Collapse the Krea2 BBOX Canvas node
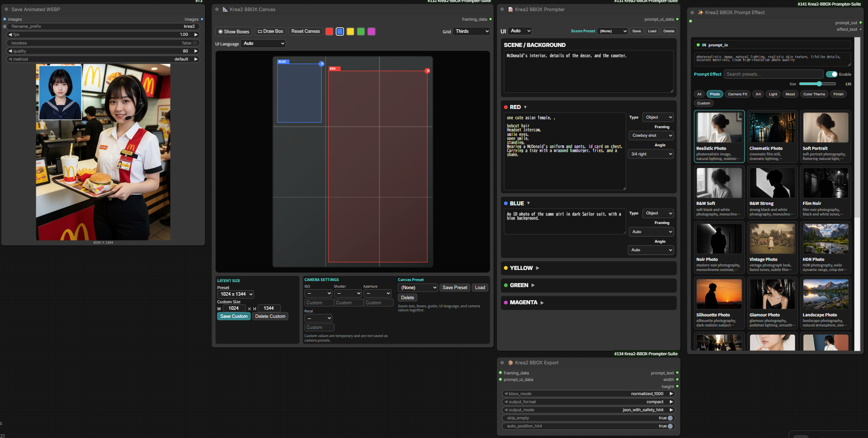The width and height of the screenshot is (868, 438). point(217,9)
